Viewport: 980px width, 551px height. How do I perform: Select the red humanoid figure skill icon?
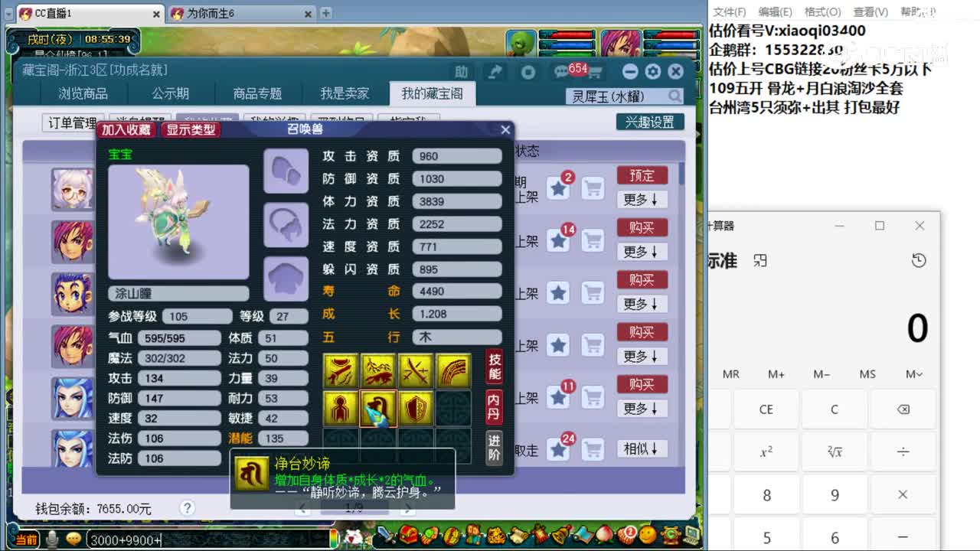pos(341,409)
